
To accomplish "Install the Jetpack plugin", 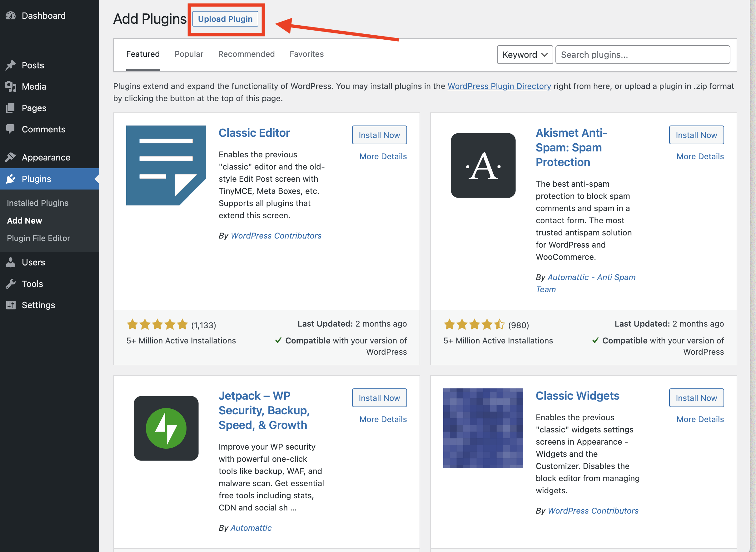I will (x=379, y=398).
